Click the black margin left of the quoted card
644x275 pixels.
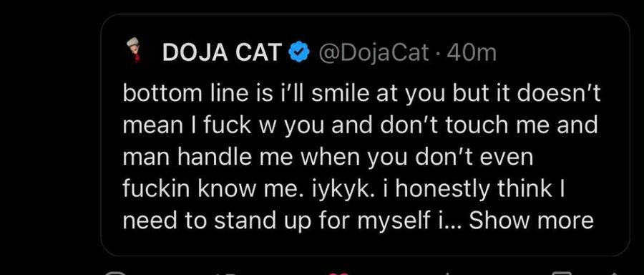click(50, 135)
